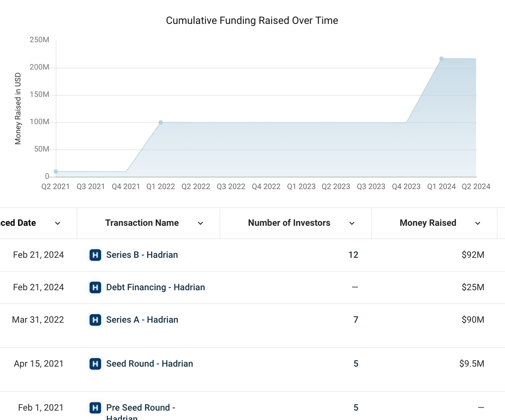Click the Apr 15, 2021 date cell

point(39,364)
